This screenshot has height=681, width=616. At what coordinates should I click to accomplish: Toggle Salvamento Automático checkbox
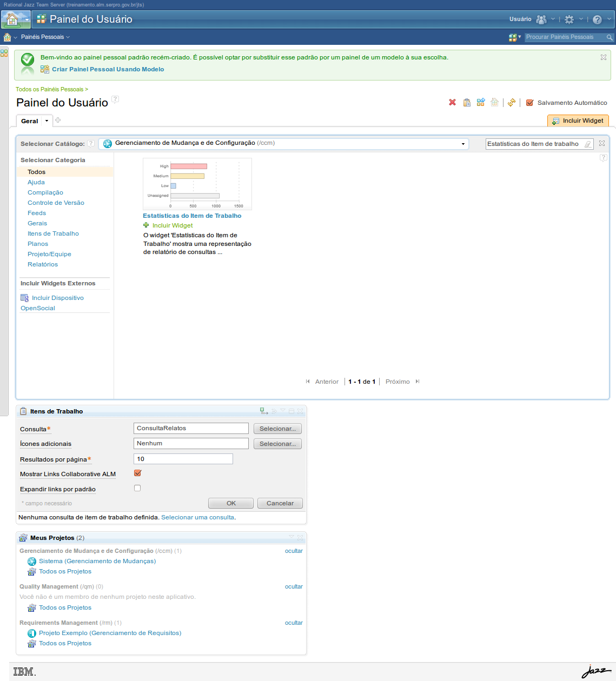click(530, 103)
